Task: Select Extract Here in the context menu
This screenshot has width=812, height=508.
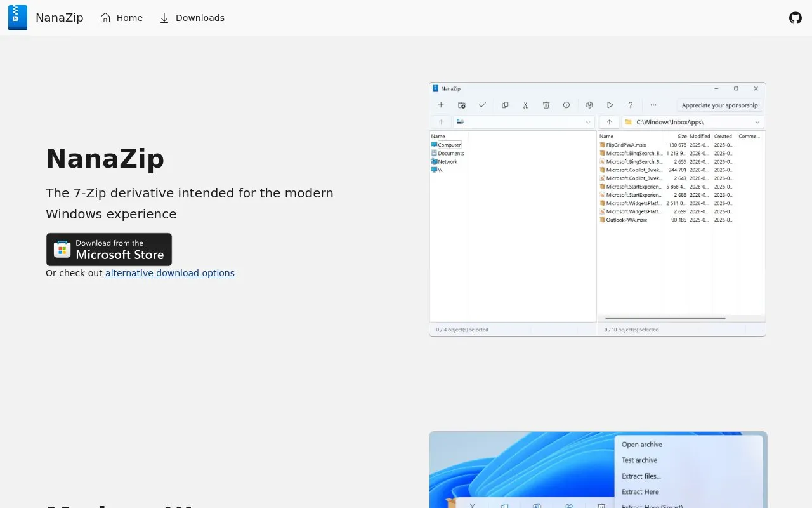Action: (x=640, y=492)
